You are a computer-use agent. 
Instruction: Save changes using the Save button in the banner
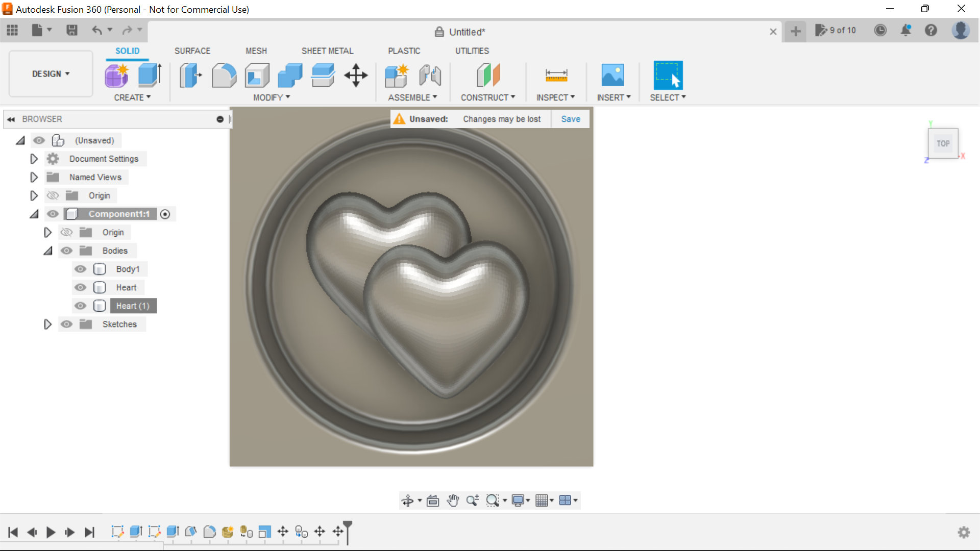[570, 119]
